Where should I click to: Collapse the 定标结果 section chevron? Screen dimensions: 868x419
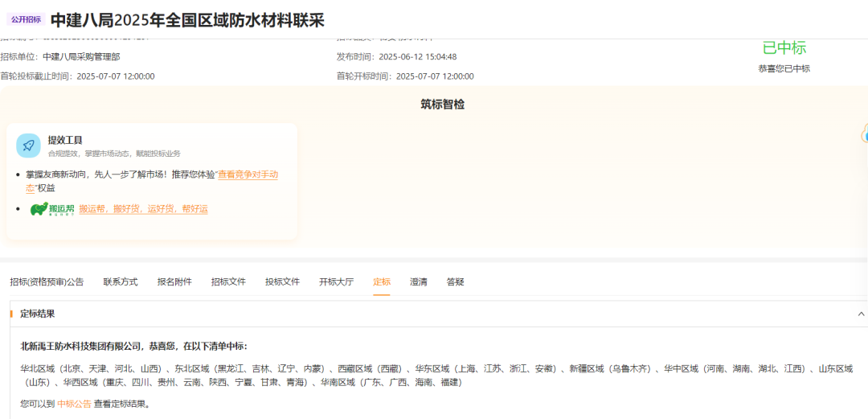[861, 314]
